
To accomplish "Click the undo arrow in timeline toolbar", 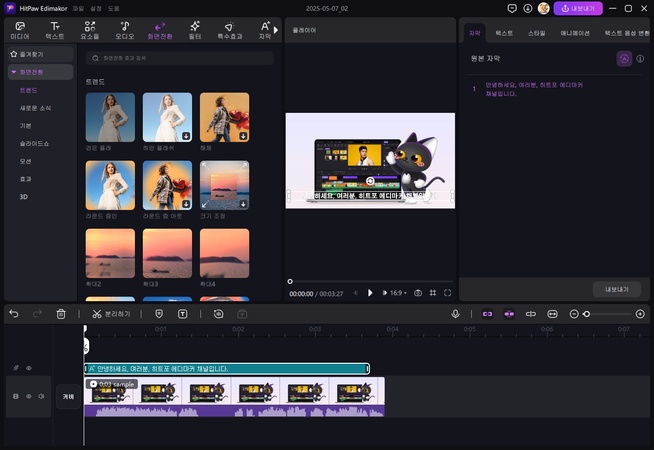I will 14,314.
